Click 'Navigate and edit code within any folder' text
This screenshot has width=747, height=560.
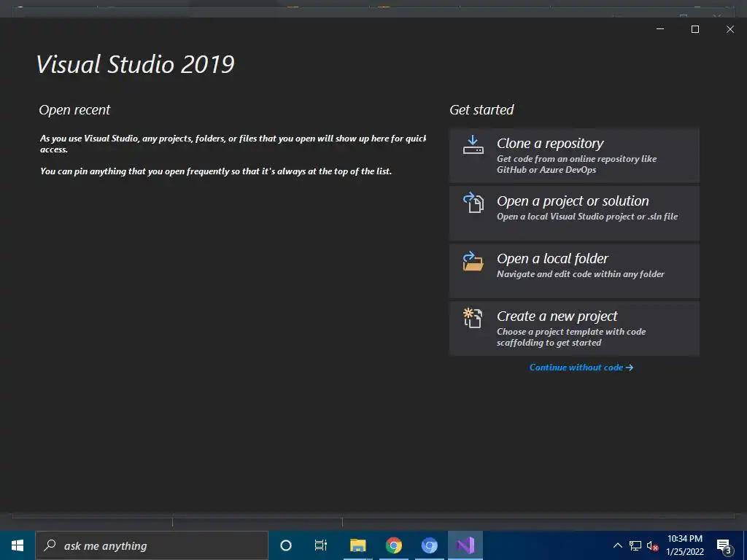point(580,274)
